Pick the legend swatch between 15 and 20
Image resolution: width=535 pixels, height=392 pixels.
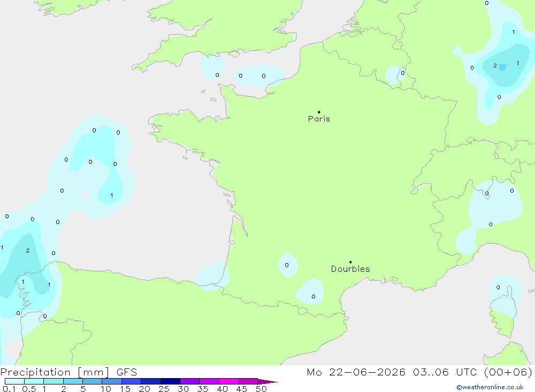[x=131, y=381]
